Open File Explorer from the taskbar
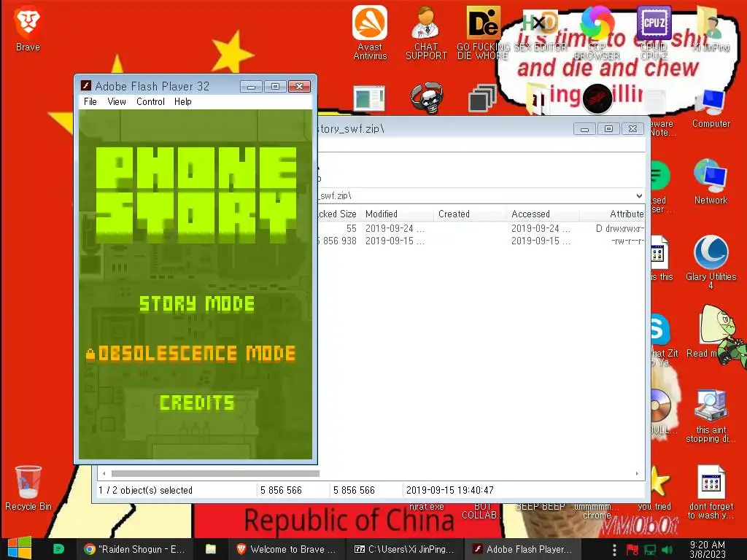Image resolution: width=747 pixels, height=560 pixels. 211,549
